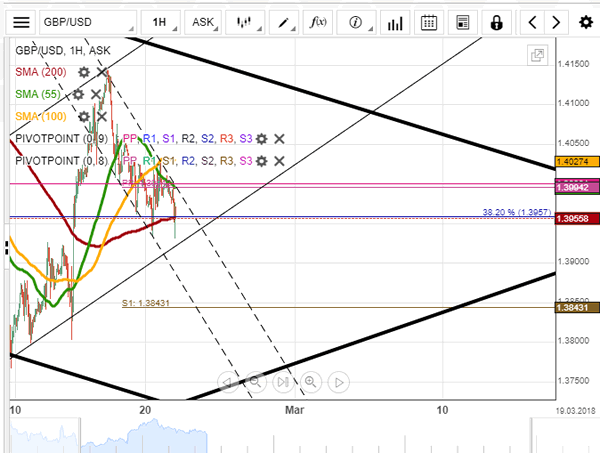Image resolution: width=600 pixels, height=453 pixels.
Task: Open SMA (55) settings gear
Action: tap(78, 94)
